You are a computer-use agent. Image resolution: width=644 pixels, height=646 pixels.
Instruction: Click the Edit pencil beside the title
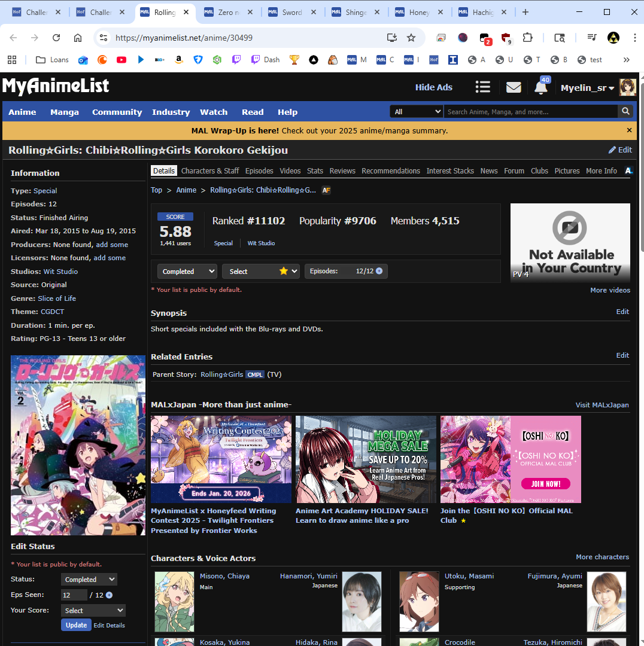pos(621,150)
